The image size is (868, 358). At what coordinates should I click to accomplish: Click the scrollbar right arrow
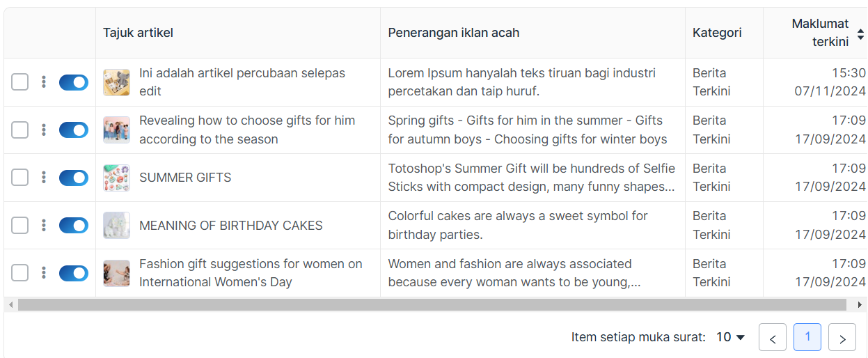(x=860, y=305)
